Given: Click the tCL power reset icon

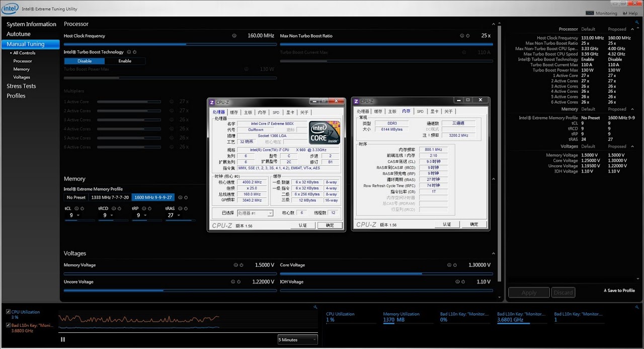Looking at the screenshot, I should coord(83,208).
